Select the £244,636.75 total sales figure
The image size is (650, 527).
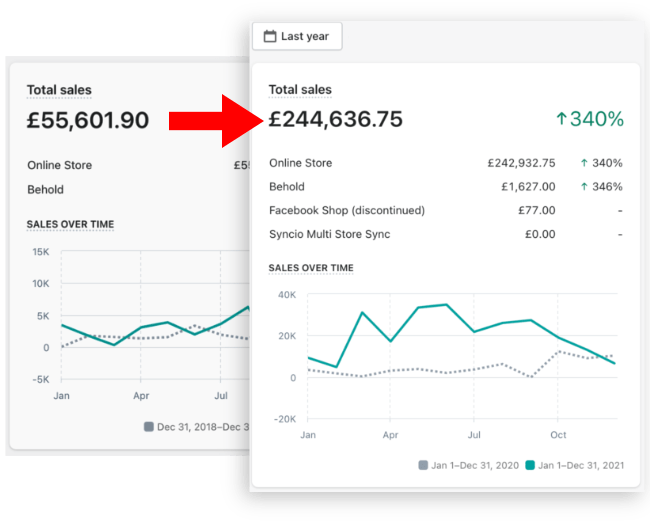(336, 119)
